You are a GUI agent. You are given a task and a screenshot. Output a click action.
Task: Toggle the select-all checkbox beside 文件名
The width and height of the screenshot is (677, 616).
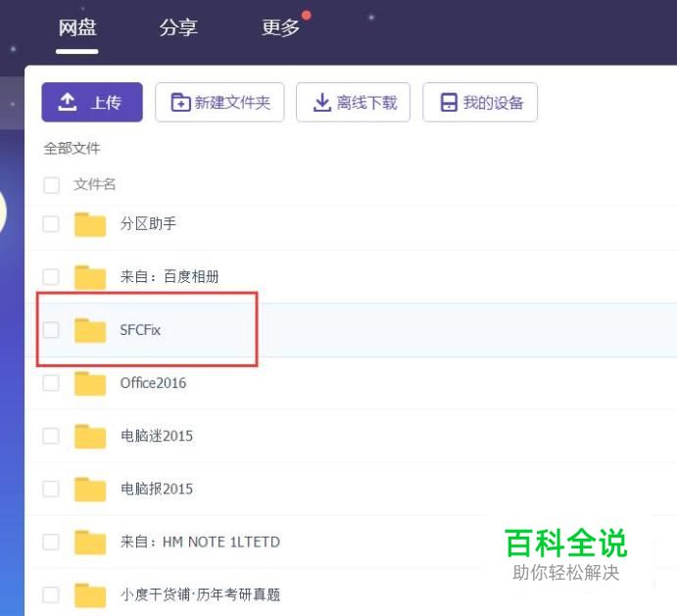coord(51,185)
